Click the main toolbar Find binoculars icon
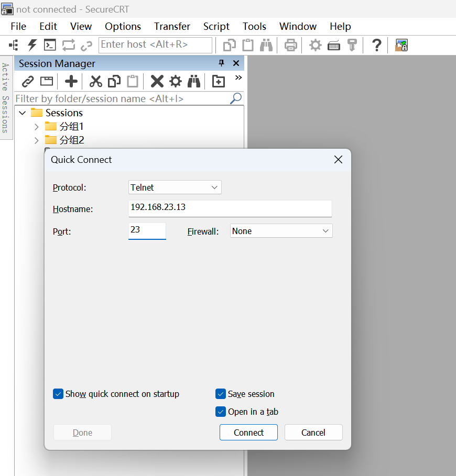456x476 pixels. point(266,45)
